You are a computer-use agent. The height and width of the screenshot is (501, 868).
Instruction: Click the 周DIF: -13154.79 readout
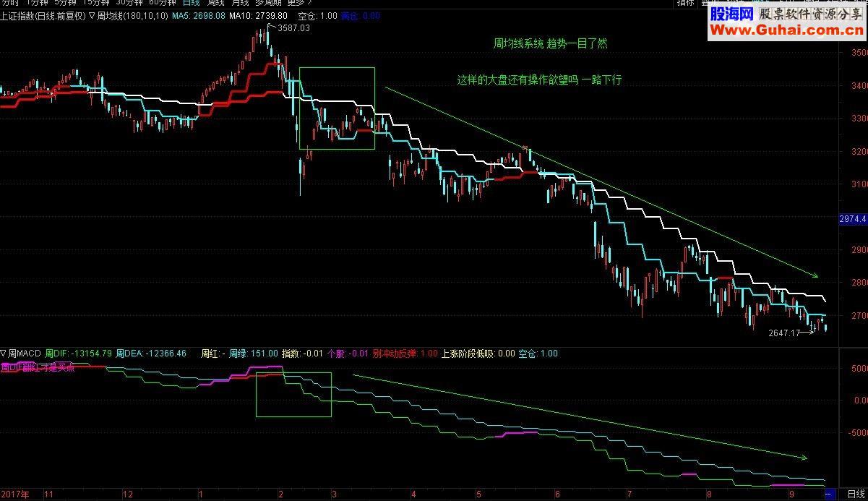[x=78, y=354]
